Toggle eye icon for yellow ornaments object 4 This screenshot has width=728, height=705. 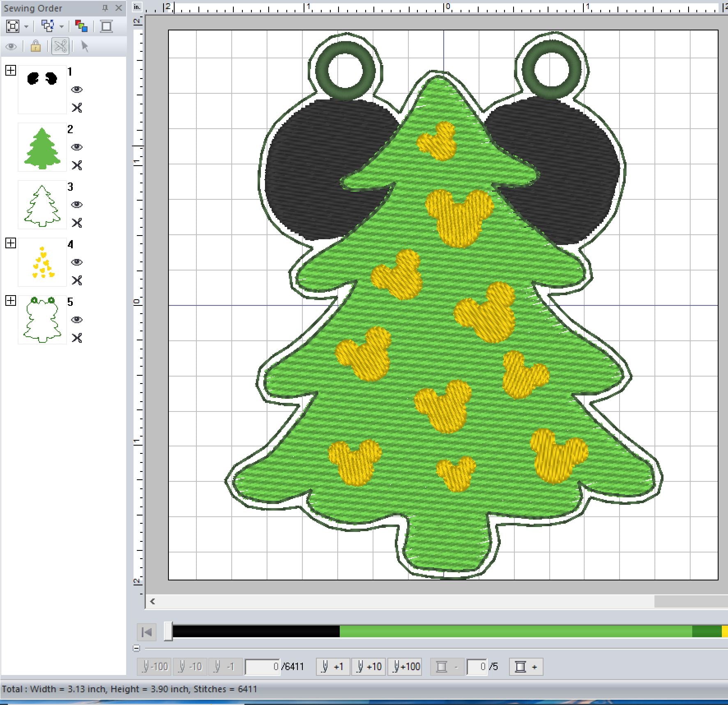click(76, 262)
